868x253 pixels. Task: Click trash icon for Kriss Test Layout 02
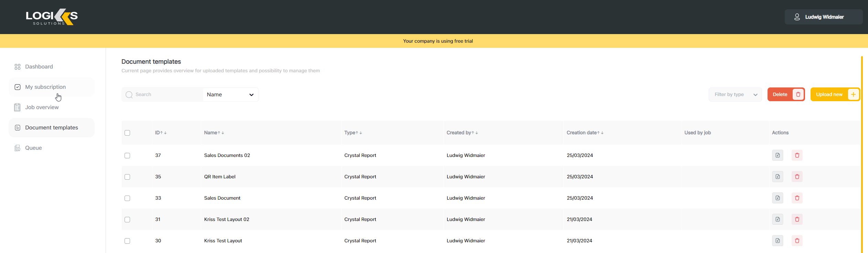point(797,219)
